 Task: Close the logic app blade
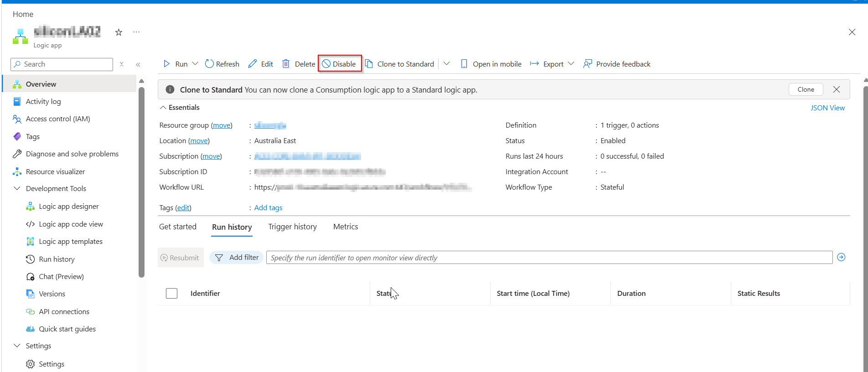852,32
